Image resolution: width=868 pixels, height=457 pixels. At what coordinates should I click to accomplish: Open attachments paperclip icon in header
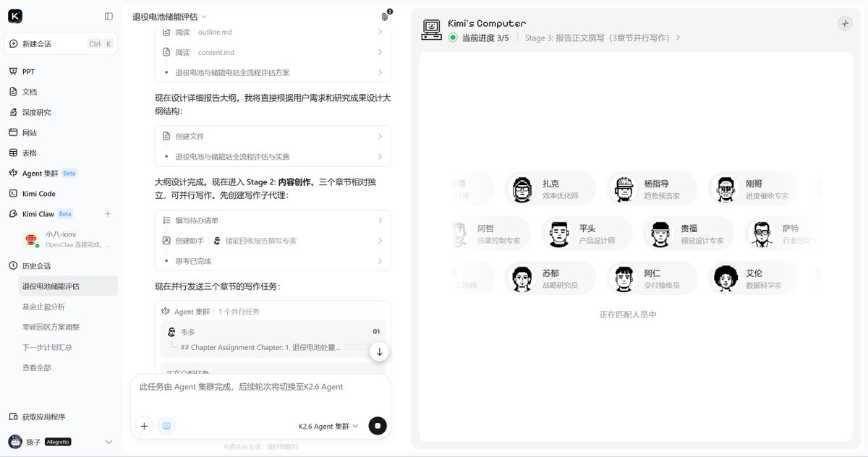[x=385, y=16]
